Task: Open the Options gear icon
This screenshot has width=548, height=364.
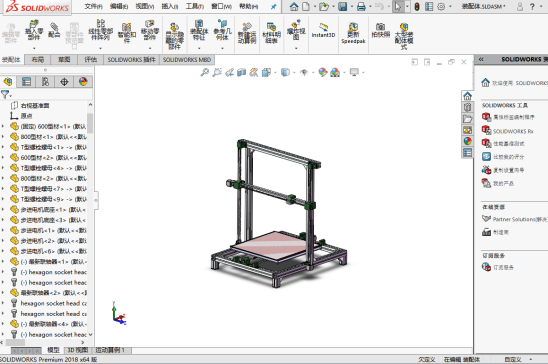Action: pyautogui.click(x=441, y=6)
